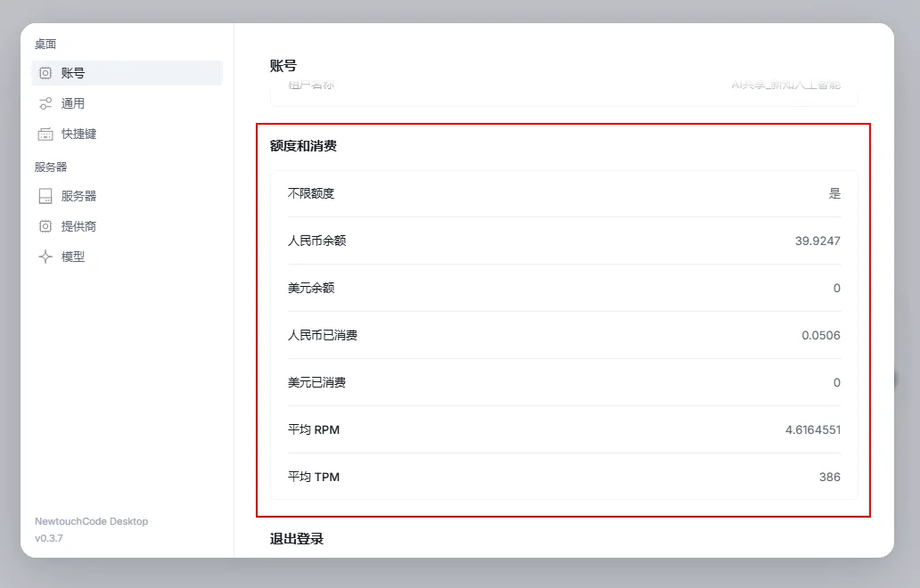Click the 人民币已消费 label
The image size is (920, 588).
[x=323, y=335]
